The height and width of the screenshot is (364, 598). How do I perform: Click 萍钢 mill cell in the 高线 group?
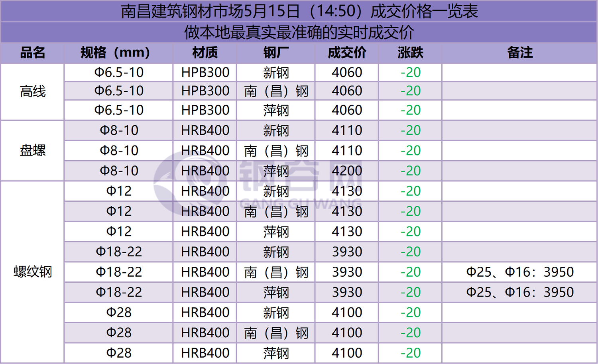[276, 110]
